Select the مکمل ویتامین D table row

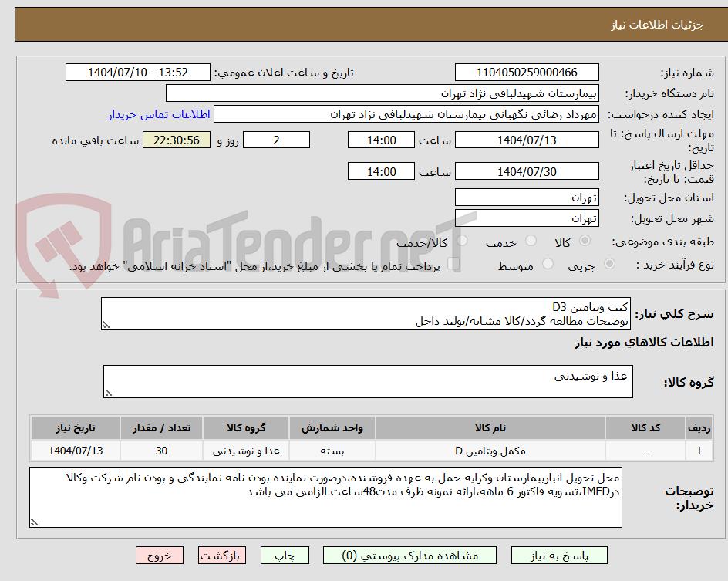tap(362, 450)
